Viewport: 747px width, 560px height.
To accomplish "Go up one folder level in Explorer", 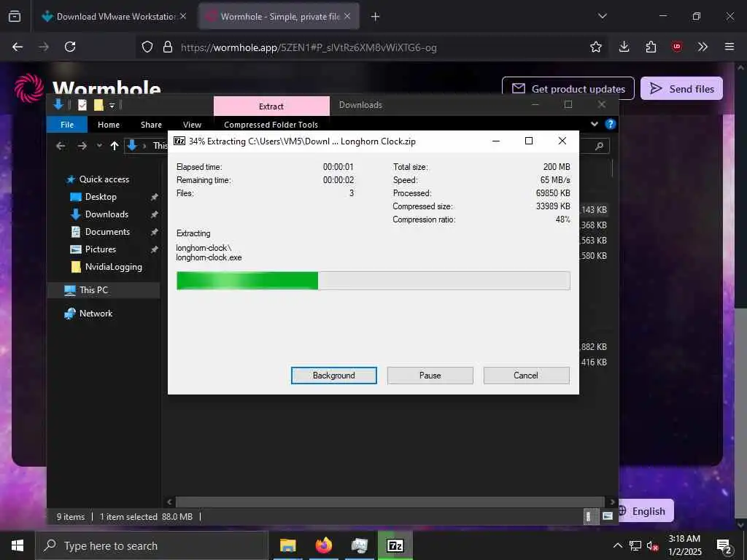I will pyautogui.click(x=115, y=146).
